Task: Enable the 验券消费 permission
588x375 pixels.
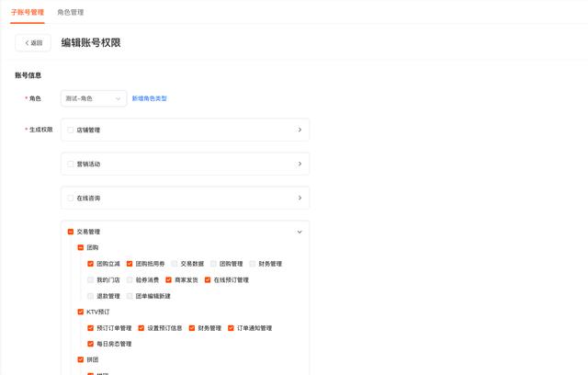Action: [130, 279]
